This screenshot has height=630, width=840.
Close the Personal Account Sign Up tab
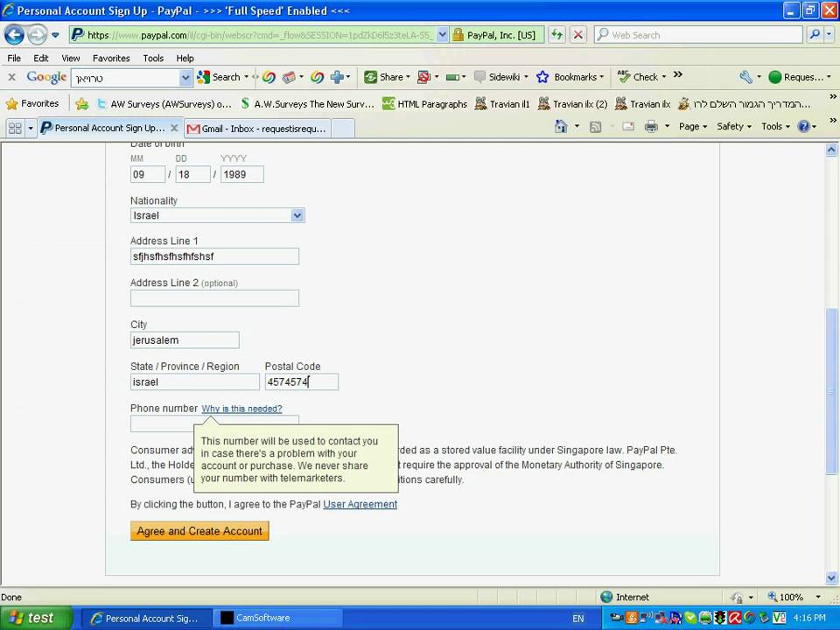174,128
